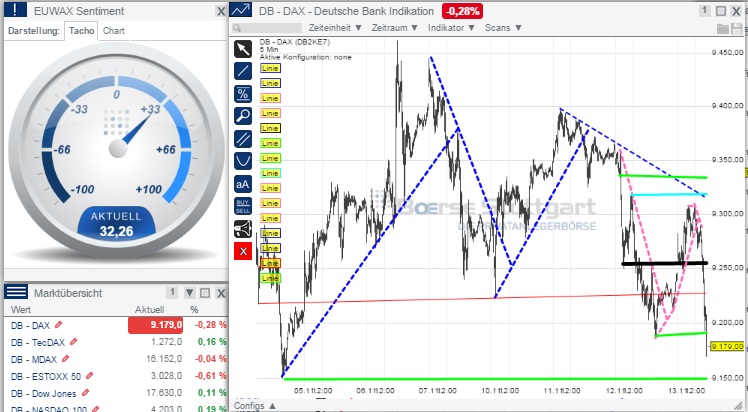The width and height of the screenshot is (748, 412).
Task: Click the exclamation icon of EUWAX Sentiment
Action: [15, 10]
